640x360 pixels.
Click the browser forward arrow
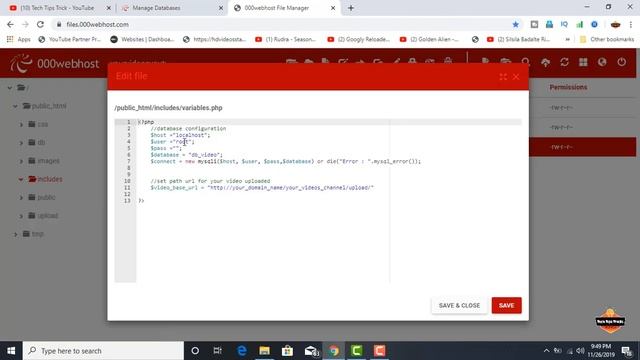[25, 24]
